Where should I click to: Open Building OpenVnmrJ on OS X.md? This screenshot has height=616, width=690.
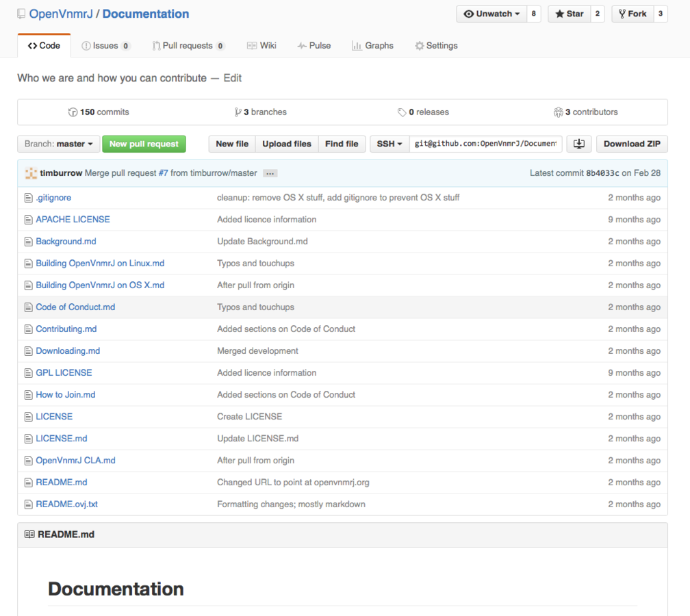click(101, 285)
